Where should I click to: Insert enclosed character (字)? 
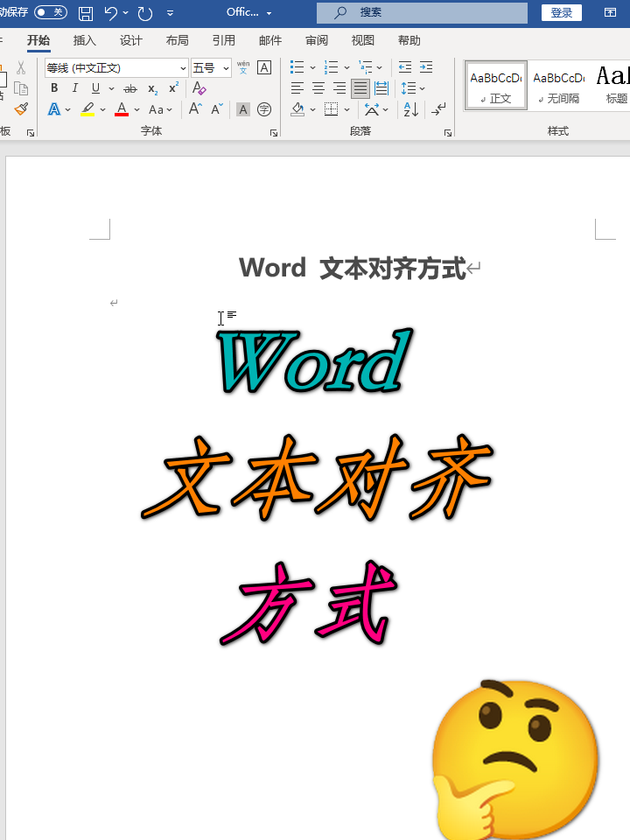coord(264,109)
